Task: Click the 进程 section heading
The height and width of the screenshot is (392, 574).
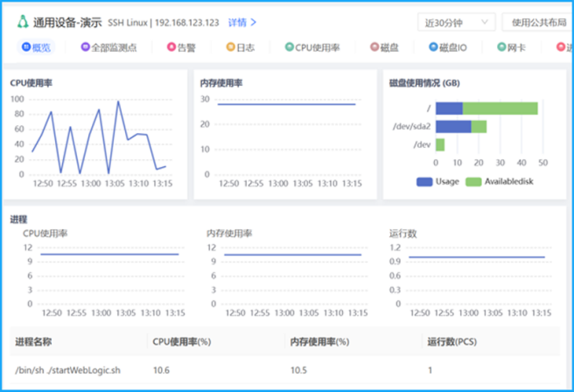Action: click(18, 220)
